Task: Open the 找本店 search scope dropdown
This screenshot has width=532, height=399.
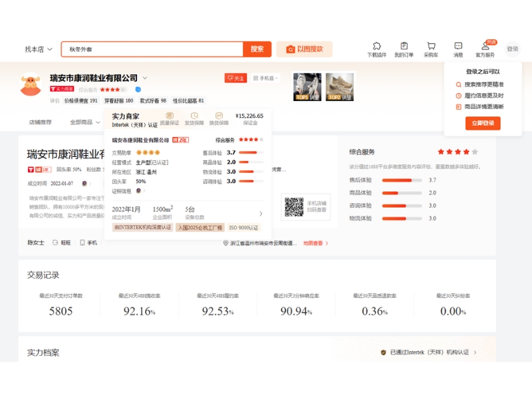Action: click(x=39, y=49)
